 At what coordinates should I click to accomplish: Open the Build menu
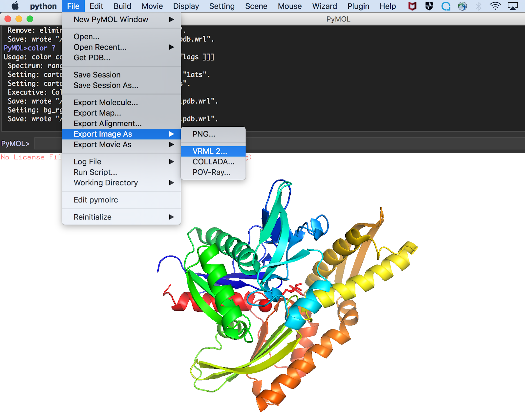pyautogui.click(x=122, y=6)
